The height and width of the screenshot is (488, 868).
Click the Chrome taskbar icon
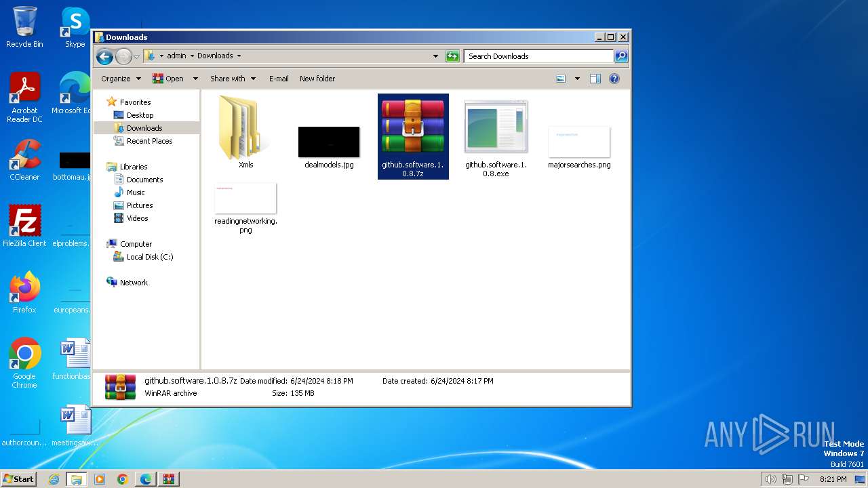(123, 479)
